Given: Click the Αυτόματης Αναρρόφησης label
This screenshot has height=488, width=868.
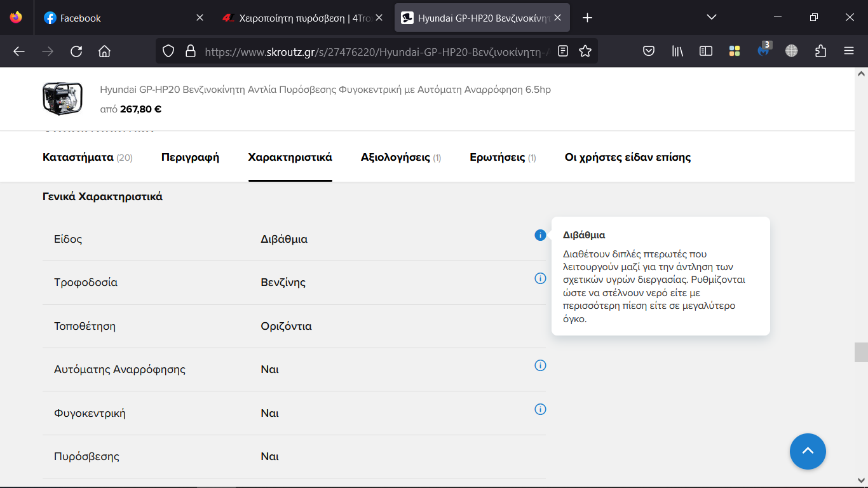Looking at the screenshot, I should [119, 369].
